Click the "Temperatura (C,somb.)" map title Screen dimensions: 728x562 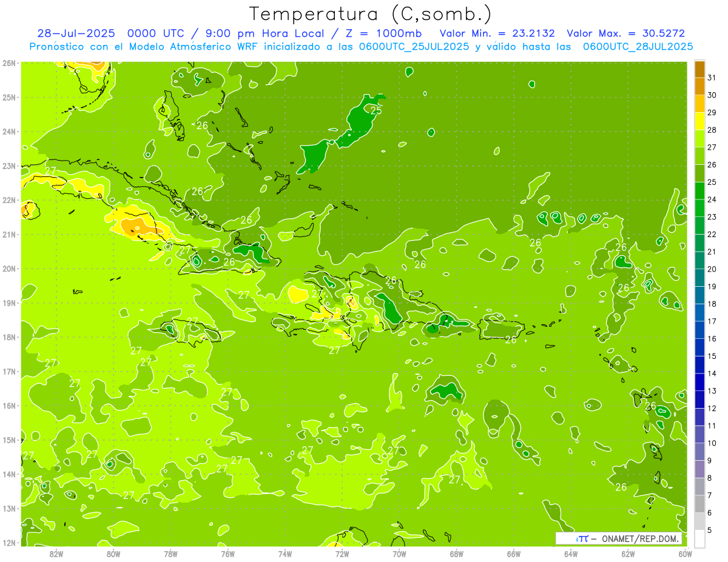[371, 15]
